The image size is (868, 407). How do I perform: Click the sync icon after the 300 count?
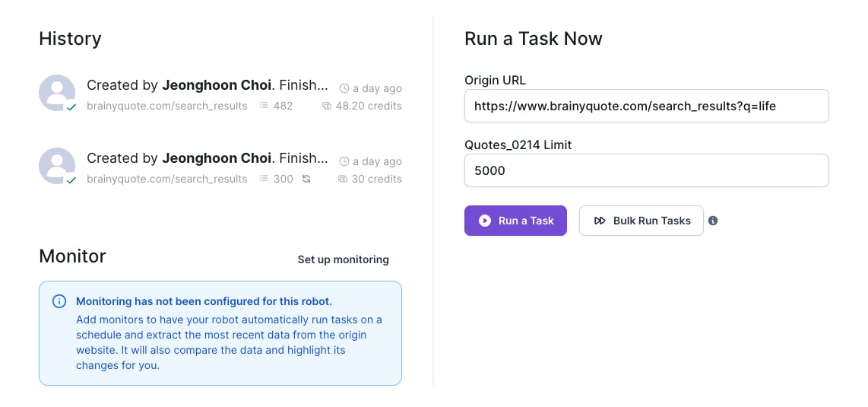(306, 179)
